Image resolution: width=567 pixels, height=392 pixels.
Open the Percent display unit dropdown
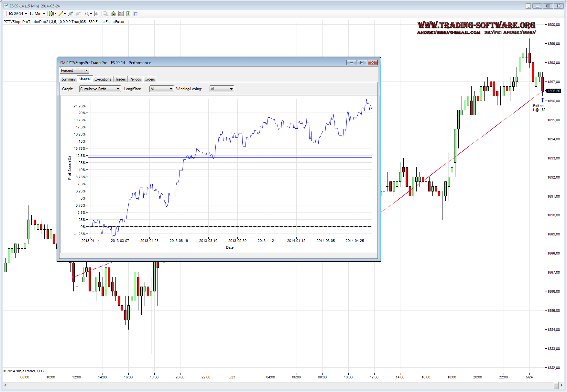coord(74,71)
